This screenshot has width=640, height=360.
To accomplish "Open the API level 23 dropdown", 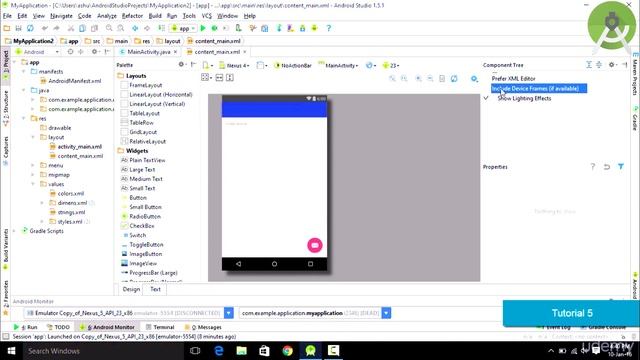I will point(391,65).
